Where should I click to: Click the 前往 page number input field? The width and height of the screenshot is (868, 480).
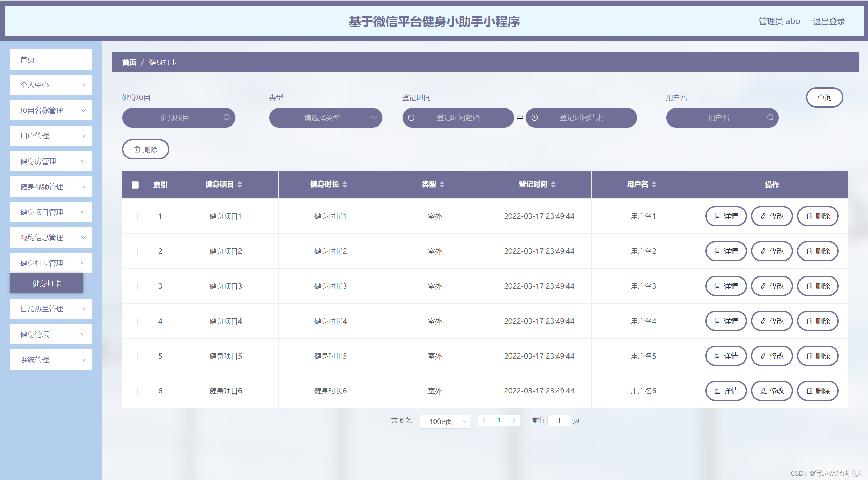[559, 420]
